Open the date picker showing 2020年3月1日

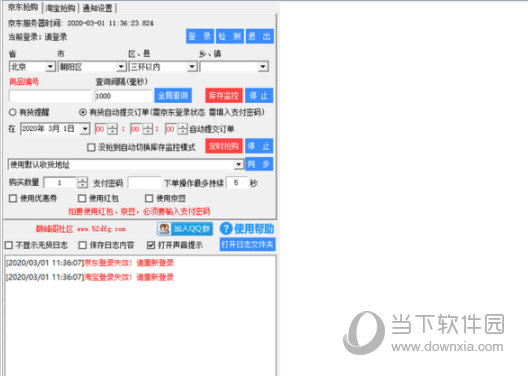point(55,129)
